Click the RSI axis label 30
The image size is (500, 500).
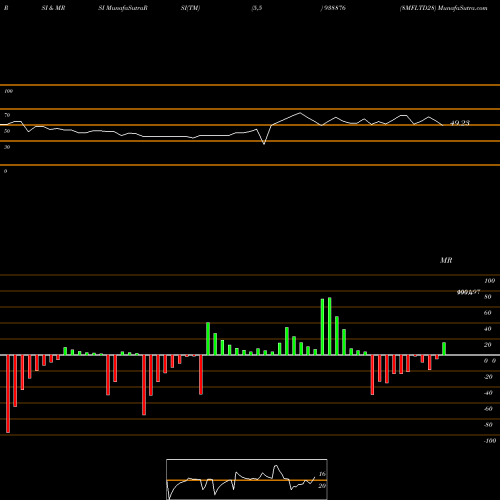click(7, 147)
